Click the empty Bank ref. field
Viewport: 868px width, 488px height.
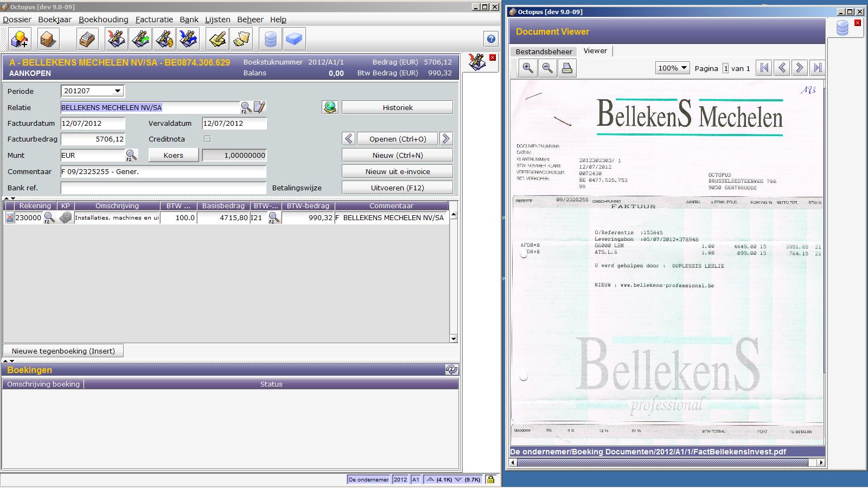[163, 188]
